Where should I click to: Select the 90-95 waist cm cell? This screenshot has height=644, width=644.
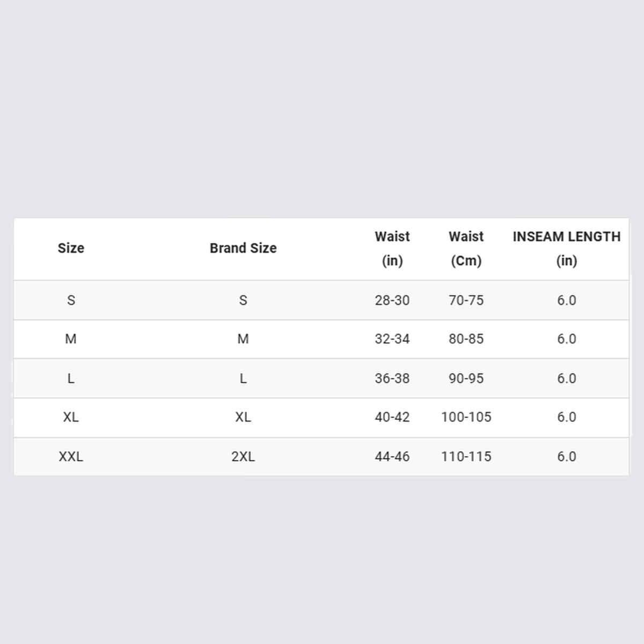(466, 378)
